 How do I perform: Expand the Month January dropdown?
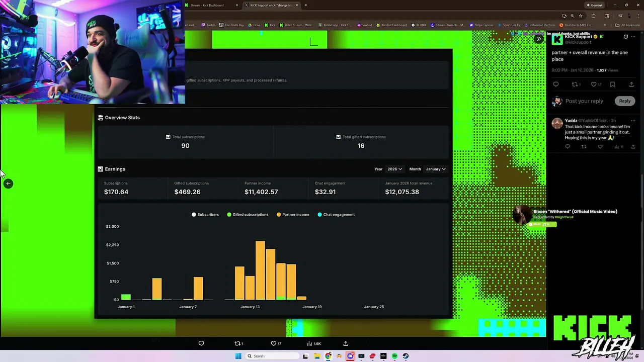(x=435, y=169)
